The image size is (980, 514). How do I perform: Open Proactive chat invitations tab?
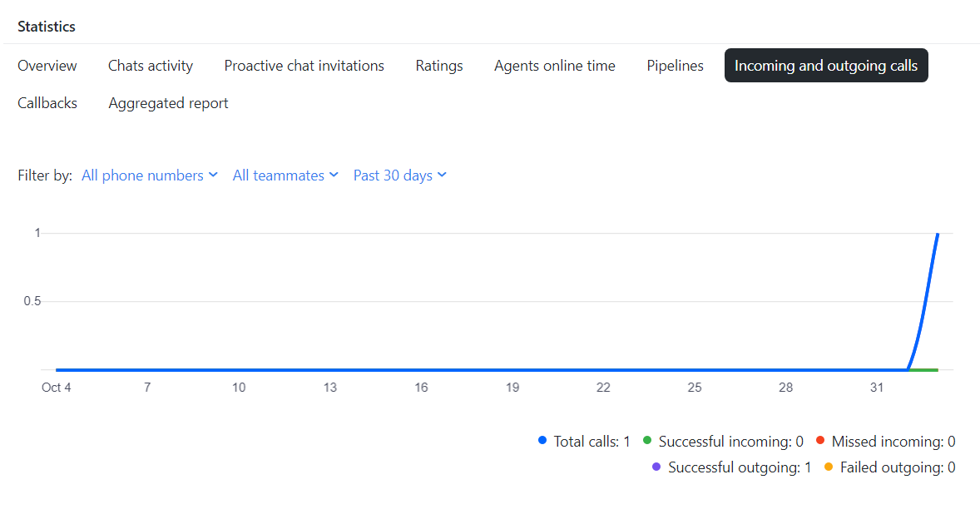(304, 66)
